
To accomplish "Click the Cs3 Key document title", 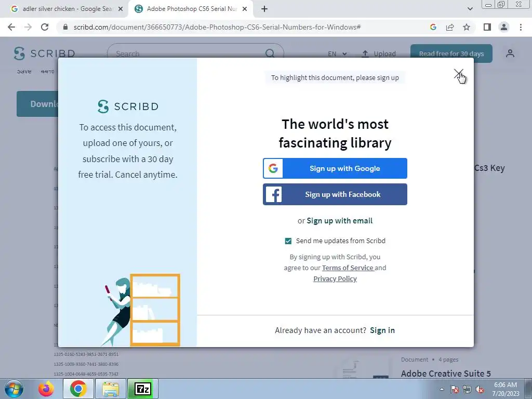I will [x=489, y=168].
